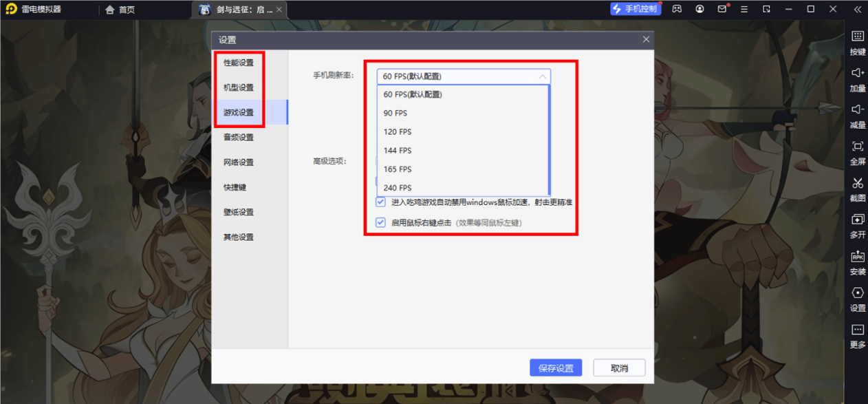Close the 设置 dialog with X
Viewport: 868px width, 404px height.
646,39
